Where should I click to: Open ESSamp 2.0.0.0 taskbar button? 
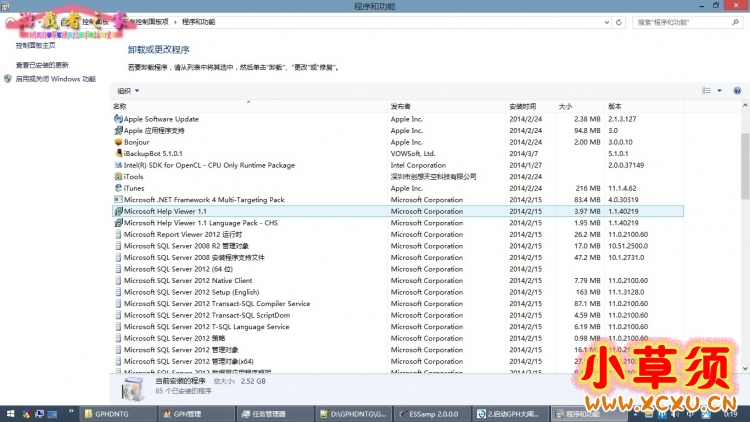[x=428, y=413]
